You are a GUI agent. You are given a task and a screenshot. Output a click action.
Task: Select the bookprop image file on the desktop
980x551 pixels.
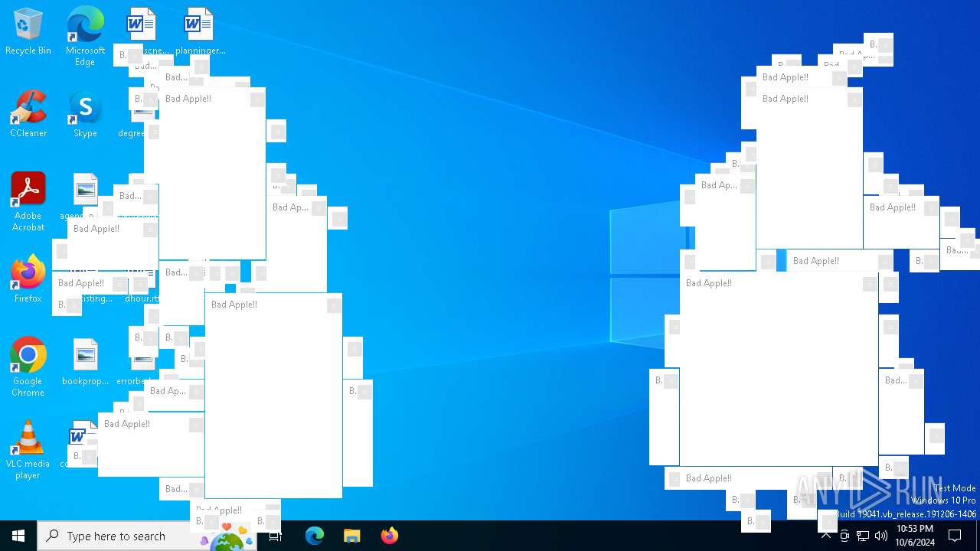(85, 363)
